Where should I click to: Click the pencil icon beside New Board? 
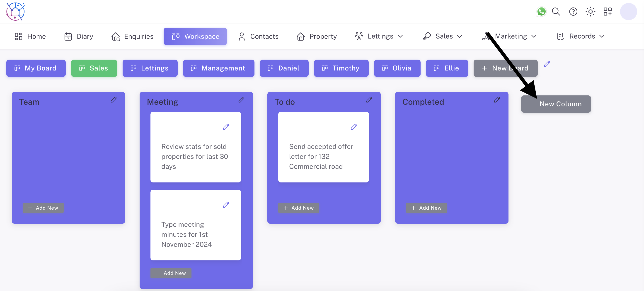point(547,64)
